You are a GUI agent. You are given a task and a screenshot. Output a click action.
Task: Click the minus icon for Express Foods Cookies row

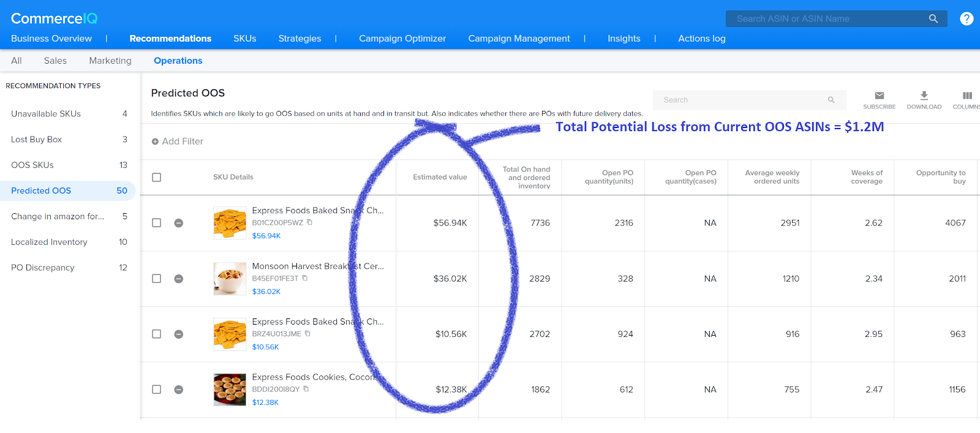(x=179, y=390)
